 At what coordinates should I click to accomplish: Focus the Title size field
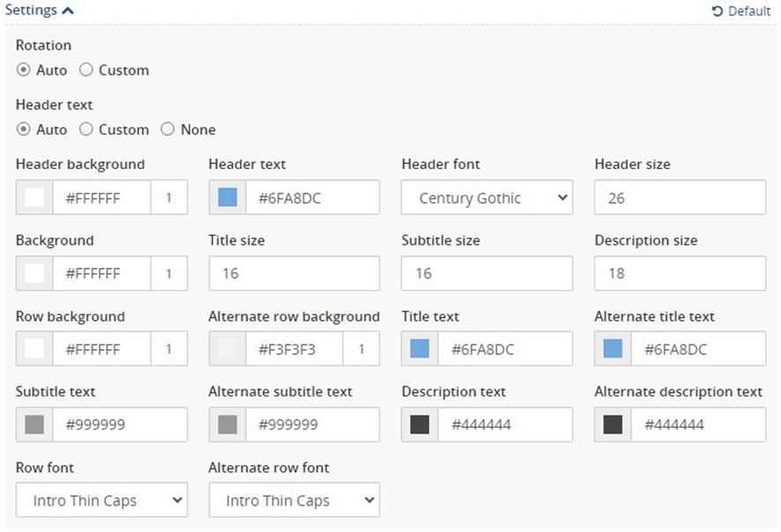click(294, 273)
